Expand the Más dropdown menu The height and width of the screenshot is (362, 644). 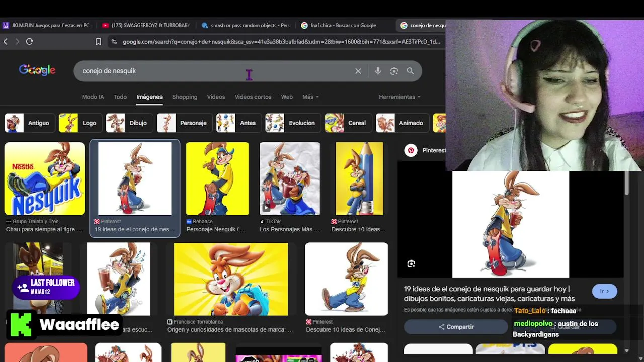[310, 97]
